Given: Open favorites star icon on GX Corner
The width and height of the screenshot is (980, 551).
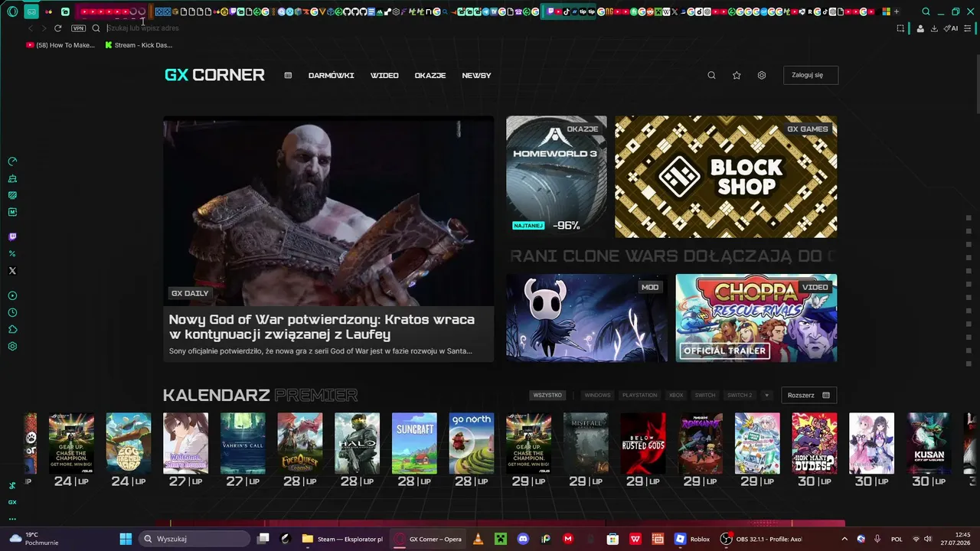Looking at the screenshot, I should [x=737, y=75].
